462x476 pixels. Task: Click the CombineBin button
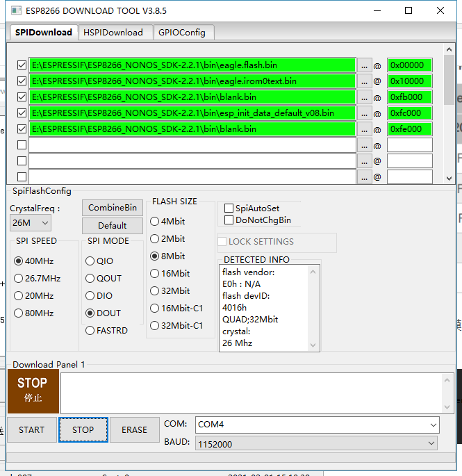(113, 208)
